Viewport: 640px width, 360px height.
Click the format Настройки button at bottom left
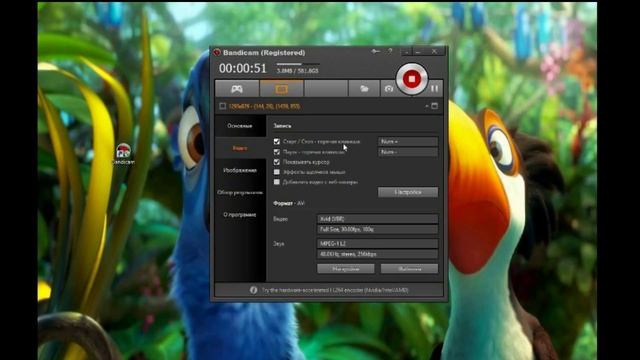(346, 269)
